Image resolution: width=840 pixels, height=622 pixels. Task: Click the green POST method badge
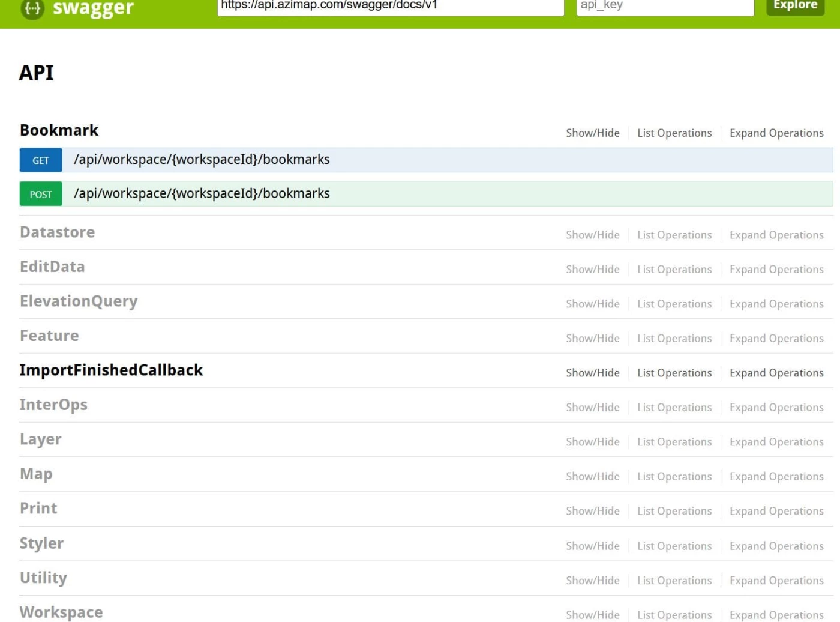click(41, 195)
